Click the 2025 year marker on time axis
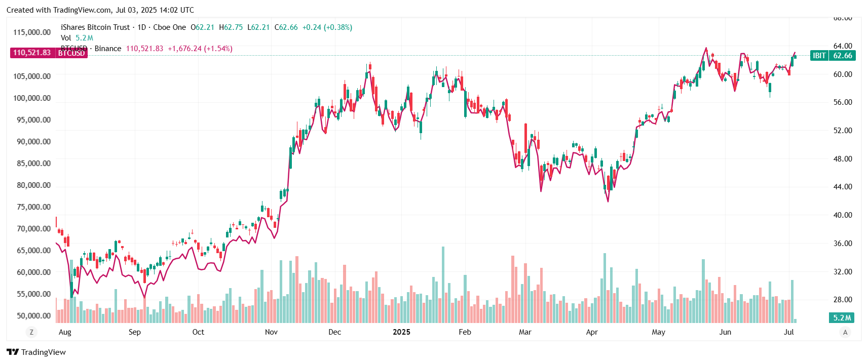 tap(401, 332)
